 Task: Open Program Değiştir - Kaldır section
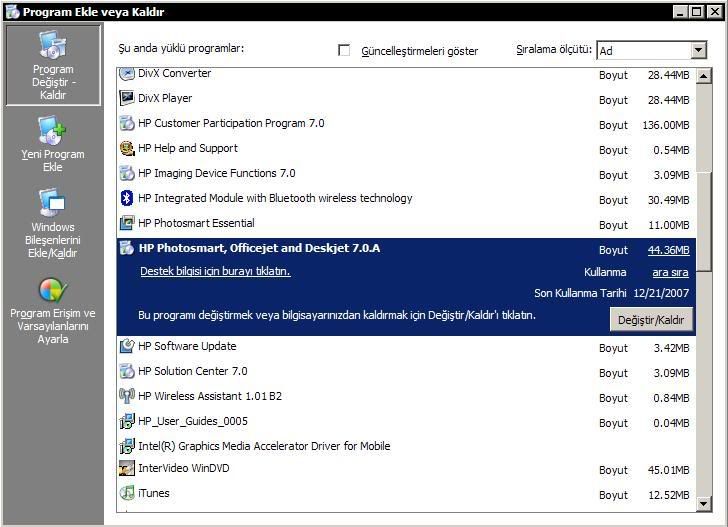pyautogui.click(x=53, y=66)
